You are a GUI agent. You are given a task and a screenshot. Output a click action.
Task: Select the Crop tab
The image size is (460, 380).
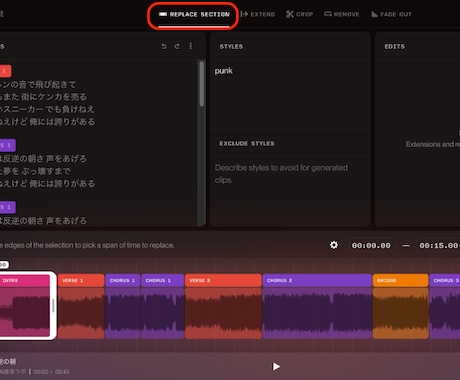tap(299, 14)
